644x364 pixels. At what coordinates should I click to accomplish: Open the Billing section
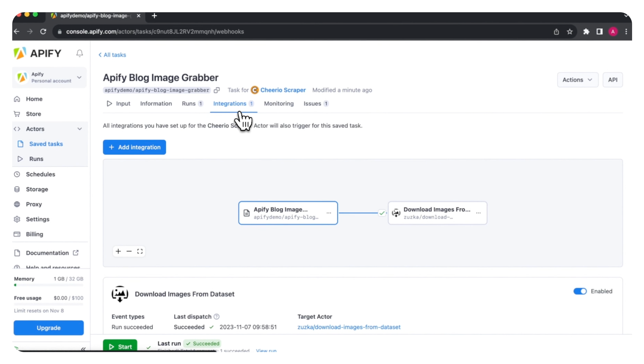tap(34, 234)
